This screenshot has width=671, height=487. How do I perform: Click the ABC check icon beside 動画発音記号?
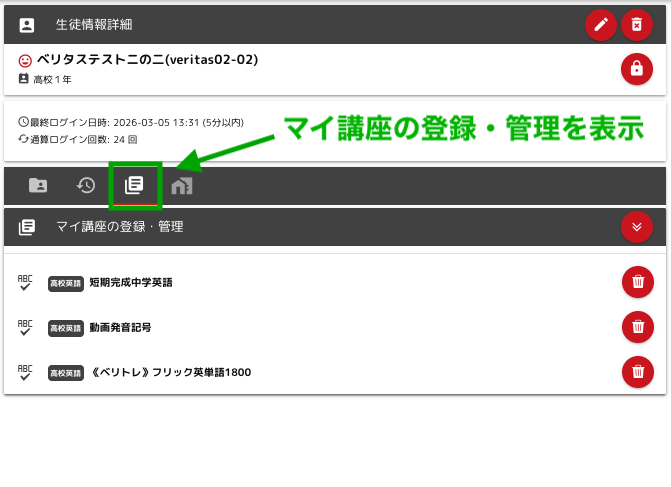pos(25,327)
